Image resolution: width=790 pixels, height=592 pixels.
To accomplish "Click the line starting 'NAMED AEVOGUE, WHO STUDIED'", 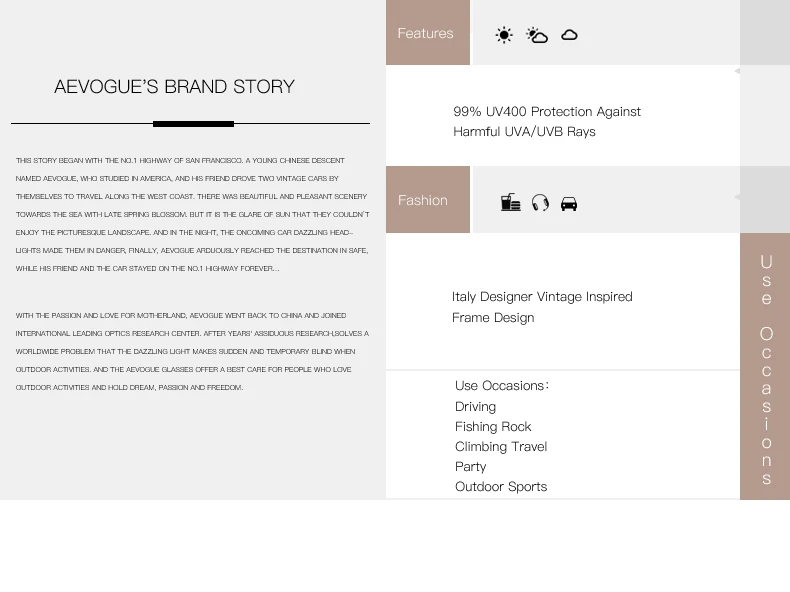I will pos(177,178).
